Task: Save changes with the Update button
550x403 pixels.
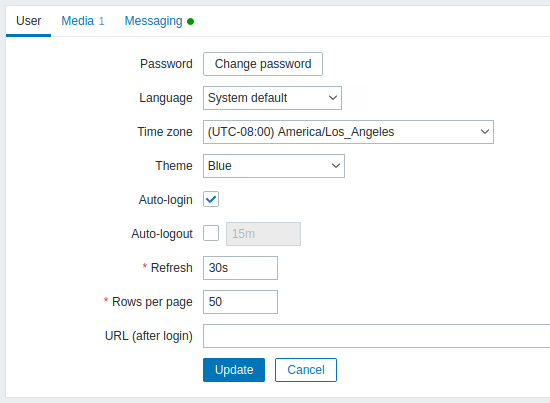Action: click(234, 370)
